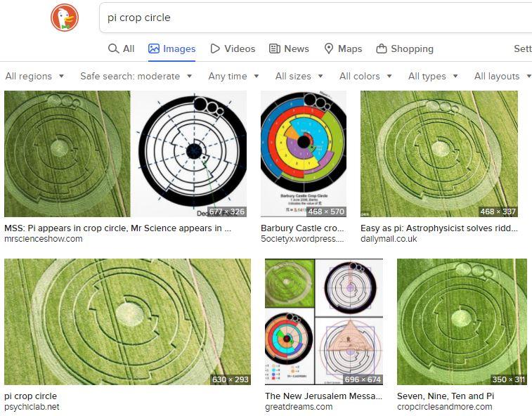Click the 'pi crop circle' result title
The image size is (532, 416).
click(x=30, y=396)
